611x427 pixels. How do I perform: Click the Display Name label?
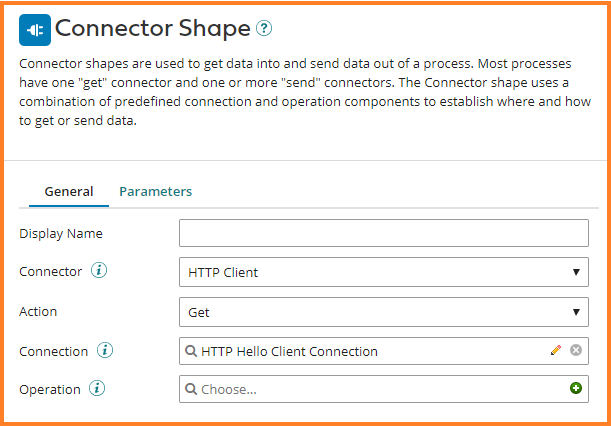61,233
